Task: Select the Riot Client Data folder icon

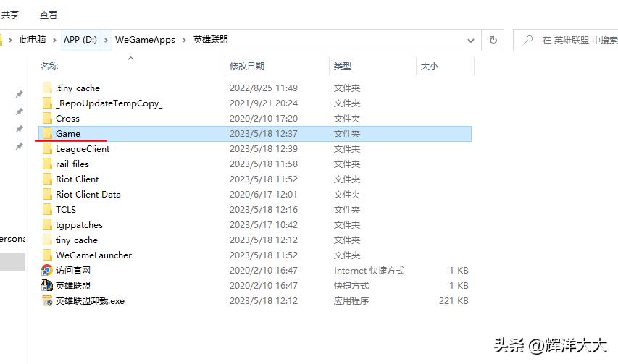Action: click(x=47, y=195)
